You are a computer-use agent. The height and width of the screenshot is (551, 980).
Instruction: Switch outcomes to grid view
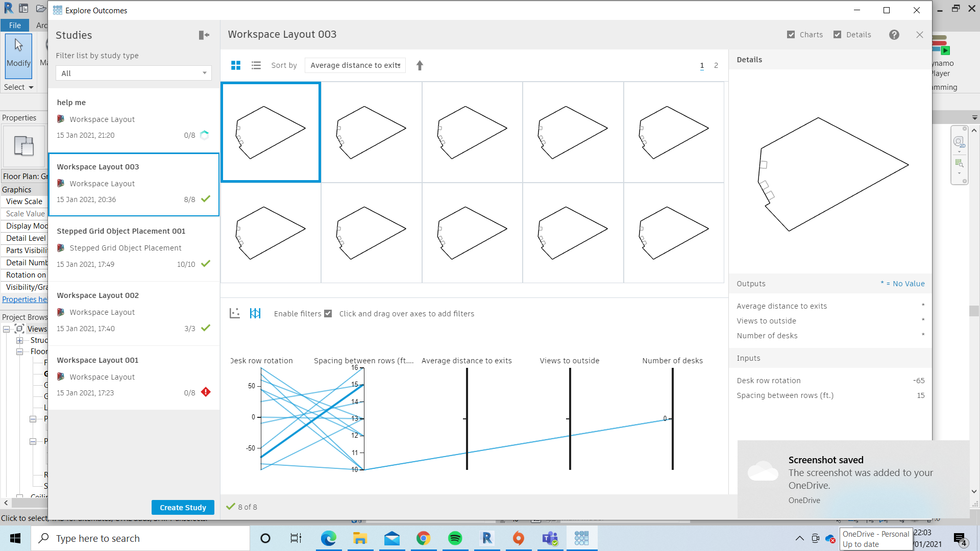pos(235,65)
